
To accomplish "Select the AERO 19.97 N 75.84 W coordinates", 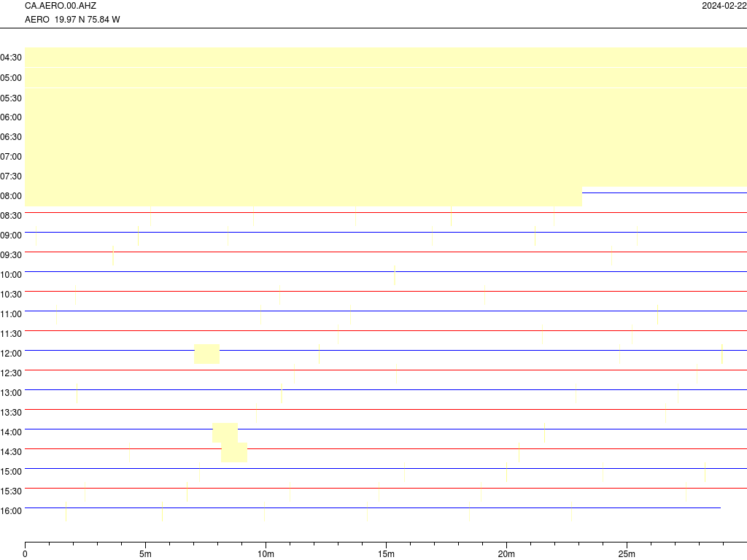I will point(72,20).
